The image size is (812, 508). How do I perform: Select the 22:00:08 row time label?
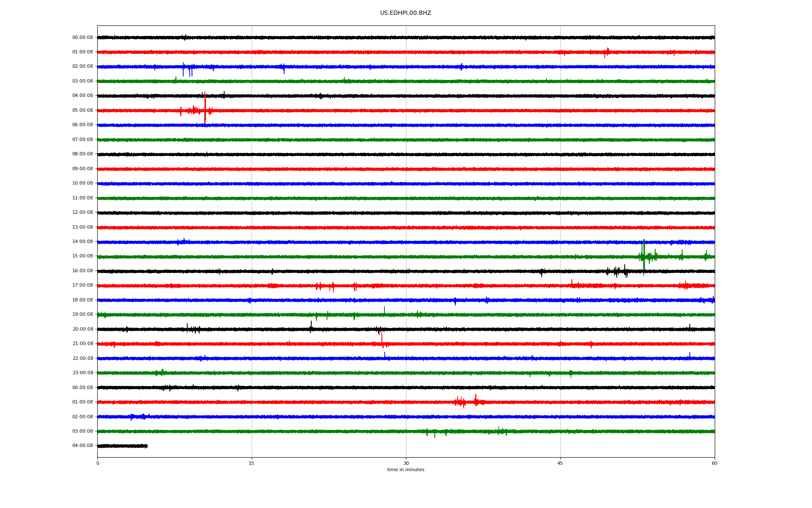click(x=82, y=359)
